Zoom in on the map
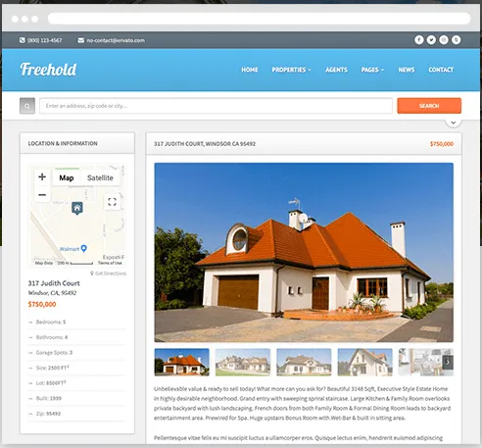Viewport: 482px width, 448px height. (x=42, y=176)
